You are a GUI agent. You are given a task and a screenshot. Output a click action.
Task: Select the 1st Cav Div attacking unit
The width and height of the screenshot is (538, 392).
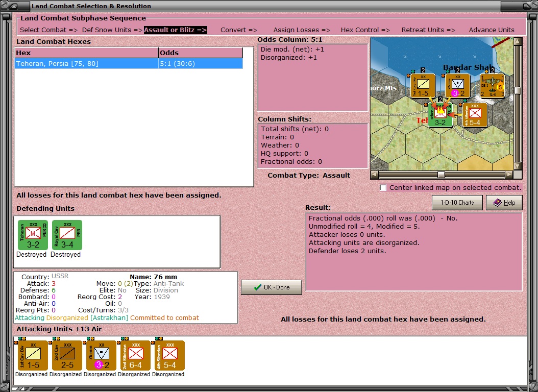point(33,355)
